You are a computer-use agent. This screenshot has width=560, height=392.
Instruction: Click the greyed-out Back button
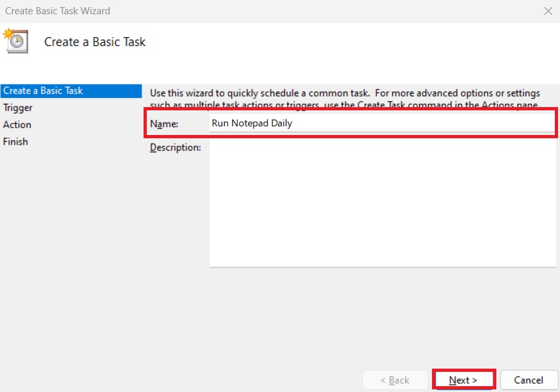(x=394, y=380)
